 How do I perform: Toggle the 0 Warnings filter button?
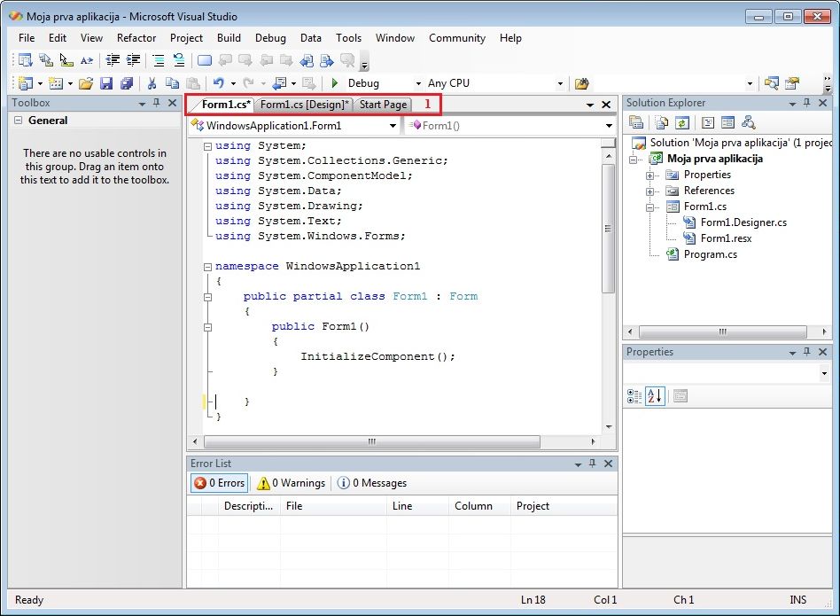[x=292, y=483]
